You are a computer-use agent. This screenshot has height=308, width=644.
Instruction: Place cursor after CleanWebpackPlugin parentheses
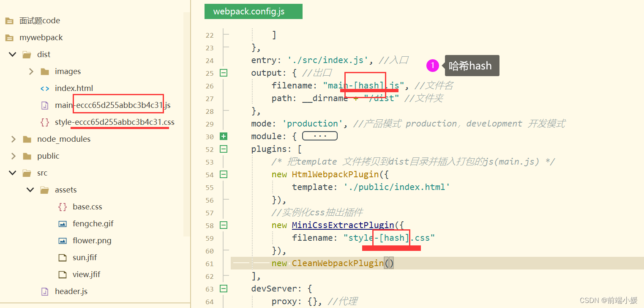395,263
